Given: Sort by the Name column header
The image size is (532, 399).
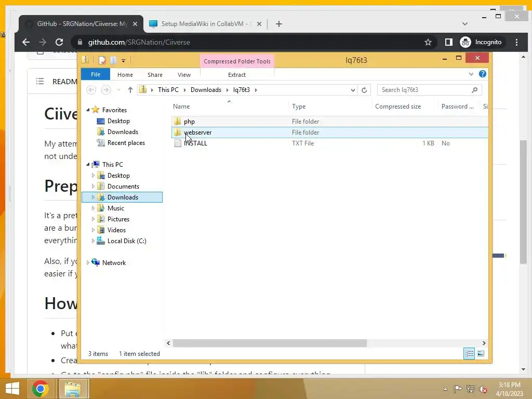Looking at the screenshot, I should [x=181, y=107].
